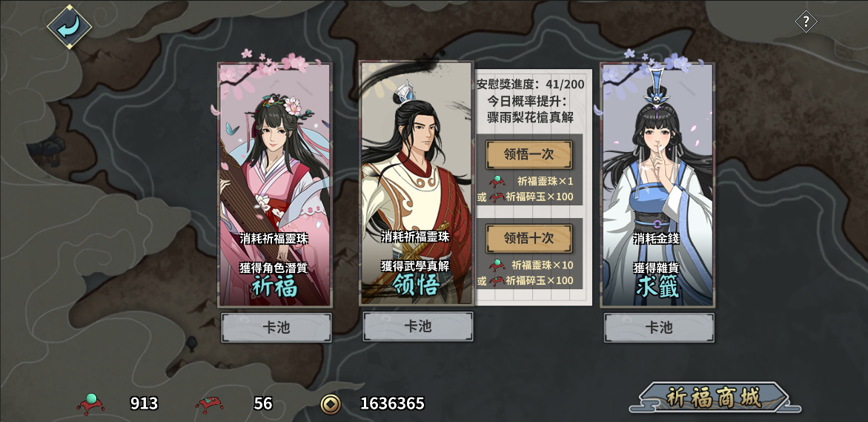868x422 pixels.
Task: Click shard icon beside 祈福碎玉×100 under 领悟一次
Action: pyautogui.click(x=497, y=197)
